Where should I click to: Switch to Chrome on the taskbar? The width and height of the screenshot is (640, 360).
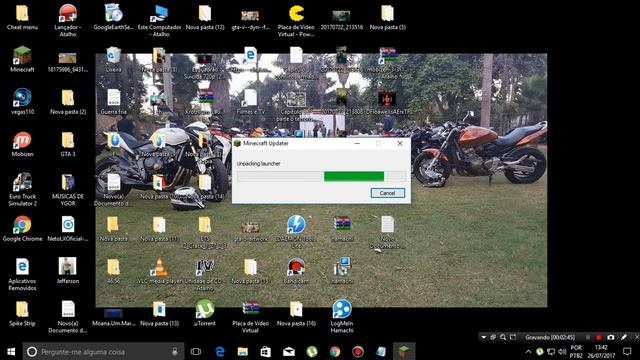(335, 351)
